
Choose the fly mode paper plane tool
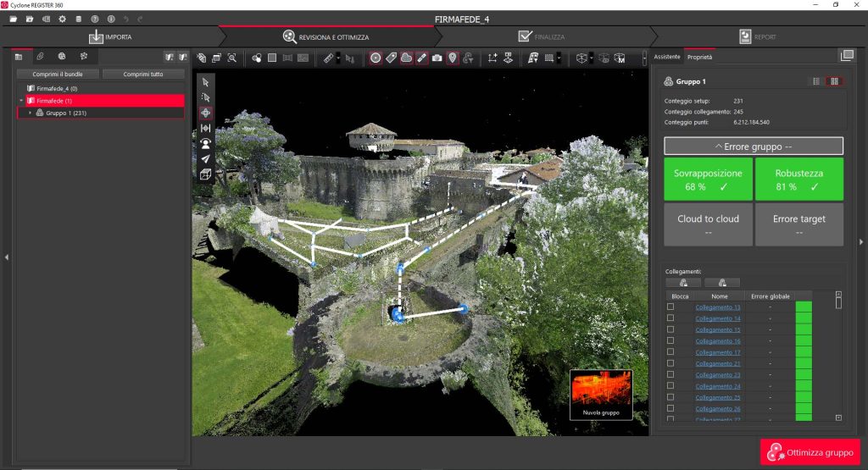(x=205, y=158)
